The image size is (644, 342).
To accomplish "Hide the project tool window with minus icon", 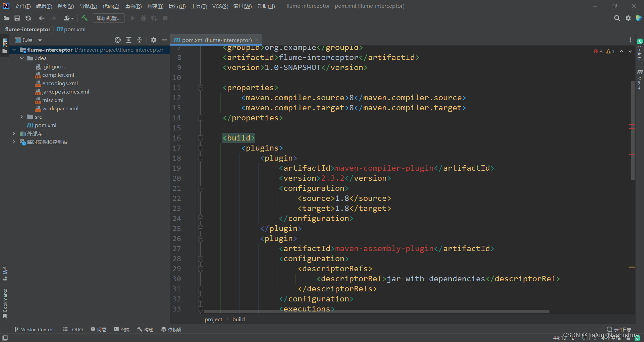I will pyautogui.click(x=164, y=40).
